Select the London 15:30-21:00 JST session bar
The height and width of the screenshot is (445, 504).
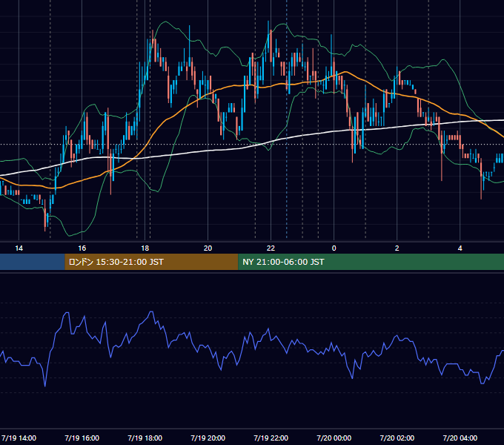coord(151,262)
